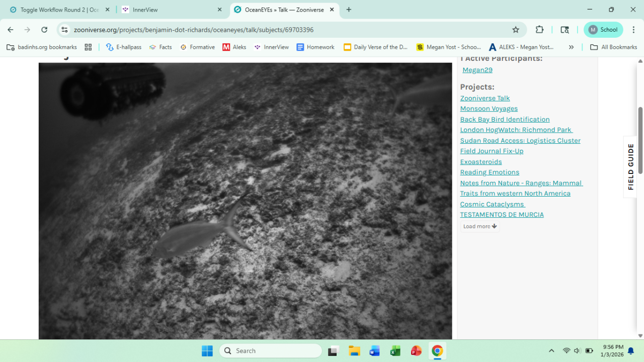Reload the Zooniverse page
Viewport: 644px width, 362px height.
(x=44, y=30)
